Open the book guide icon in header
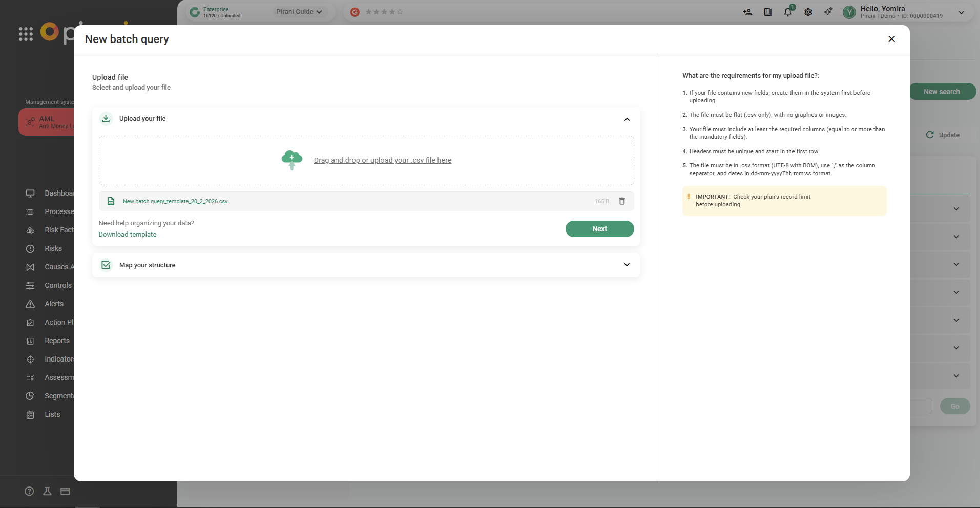Viewport: 980px width, 508px height. (767, 12)
